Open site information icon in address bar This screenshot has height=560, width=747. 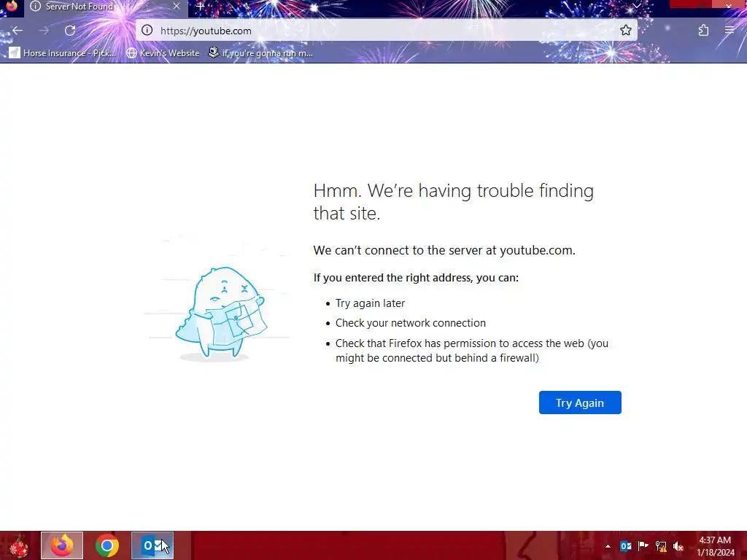pos(147,31)
